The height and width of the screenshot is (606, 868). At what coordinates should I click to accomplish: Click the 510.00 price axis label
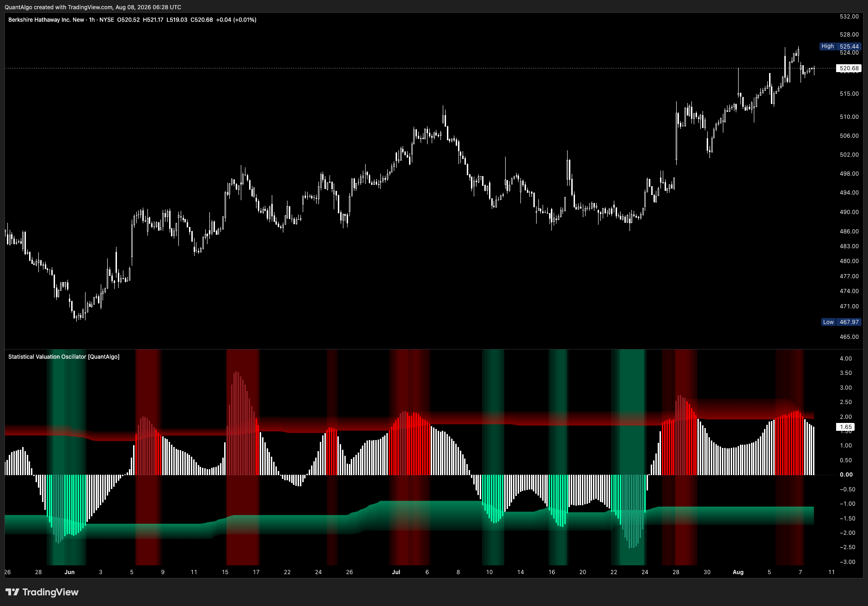click(x=849, y=117)
